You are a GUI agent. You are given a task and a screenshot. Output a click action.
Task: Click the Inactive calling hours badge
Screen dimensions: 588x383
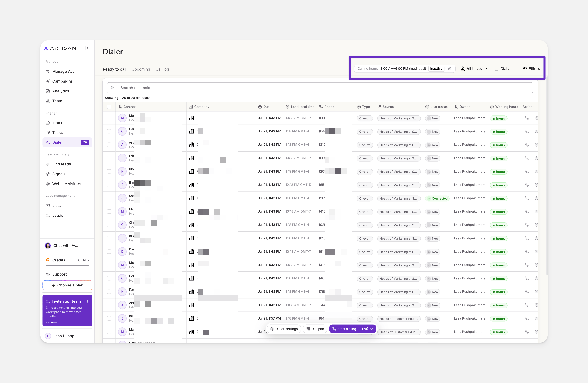(x=436, y=69)
